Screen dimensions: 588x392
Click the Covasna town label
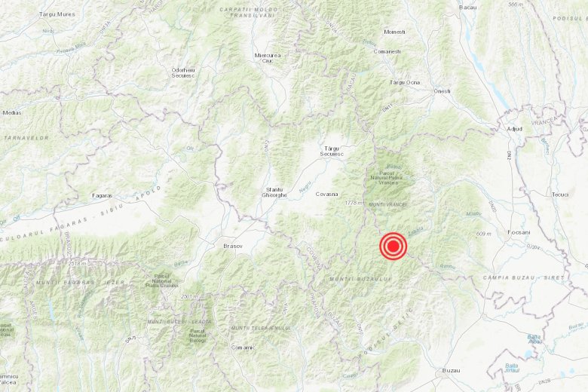pos(326,194)
